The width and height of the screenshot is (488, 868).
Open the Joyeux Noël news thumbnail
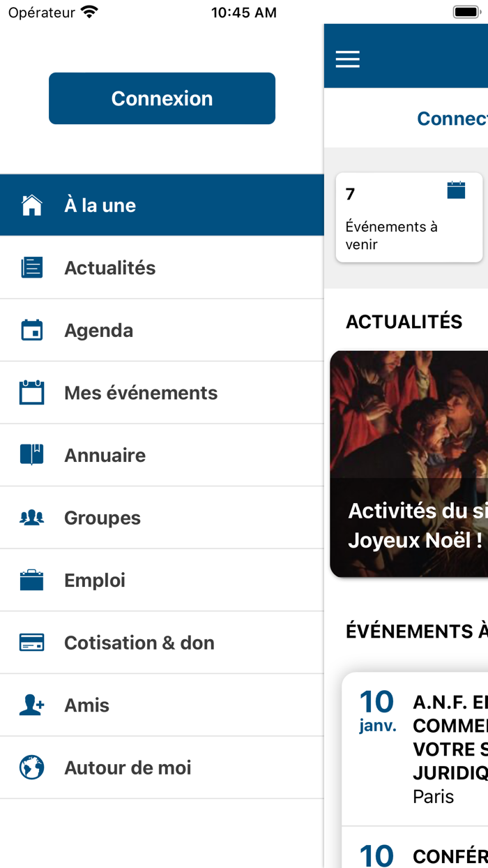point(409,464)
